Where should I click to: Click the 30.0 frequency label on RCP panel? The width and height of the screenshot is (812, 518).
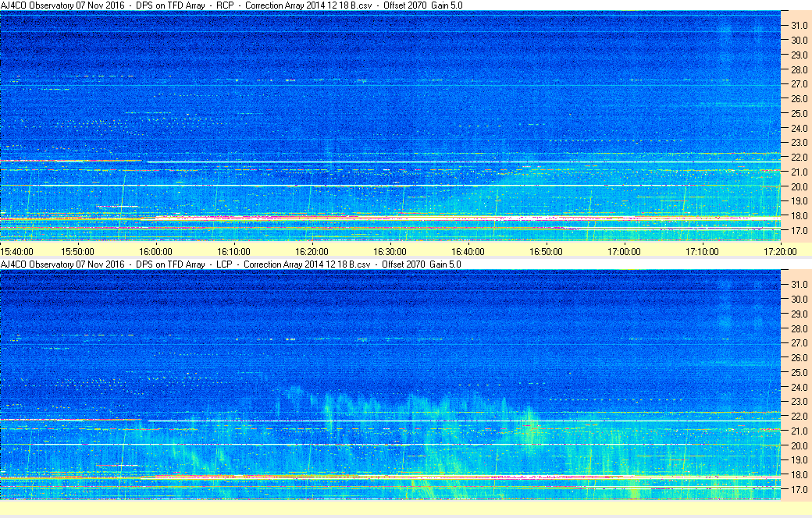(799, 40)
